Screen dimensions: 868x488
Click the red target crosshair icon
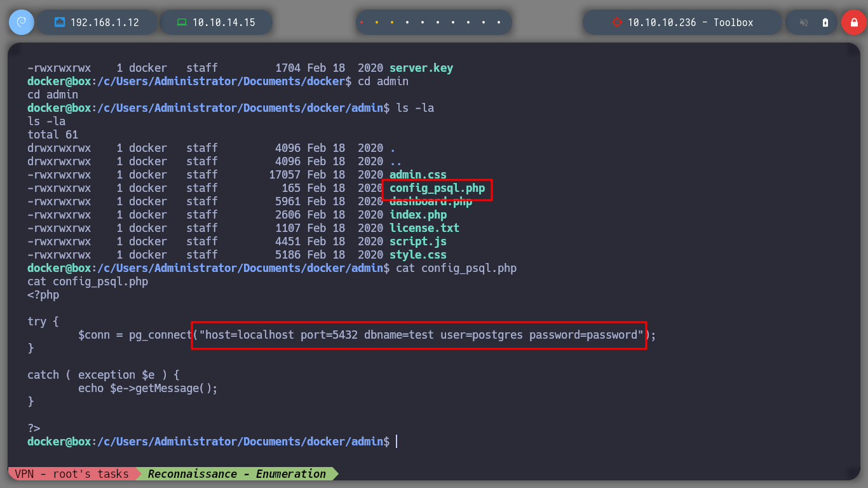pyautogui.click(x=616, y=22)
